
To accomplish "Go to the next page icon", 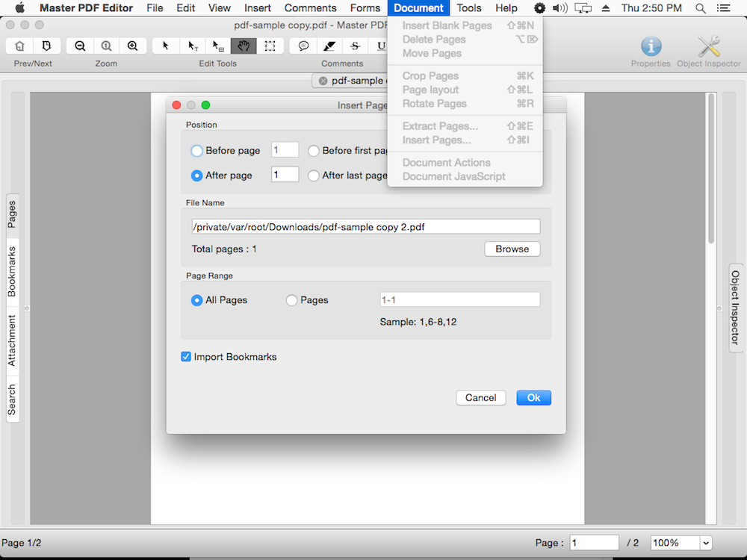I will point(46,46).
